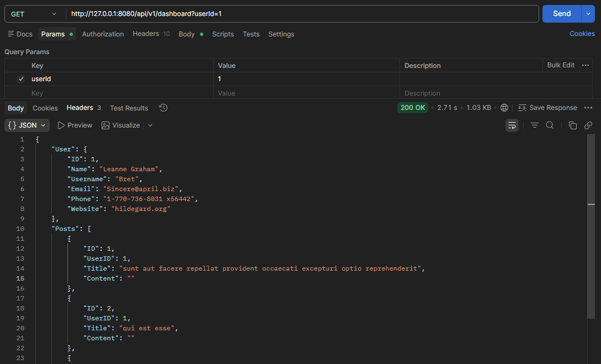The height and width of the screenshot is (364, 601).
Task: Click the 1.03 KB response size
Action: [x=479, y=108]
